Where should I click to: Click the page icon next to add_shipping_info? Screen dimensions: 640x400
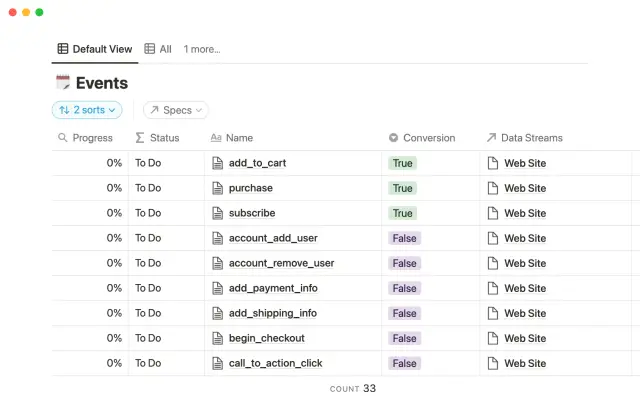[218, 313]
